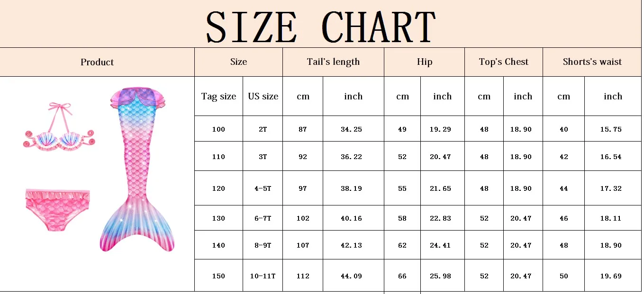The width and height of the screenshot is (644, 294).
Task: Click the 15.75 inch shorts waist cell
Action: [x=613, y=129]
